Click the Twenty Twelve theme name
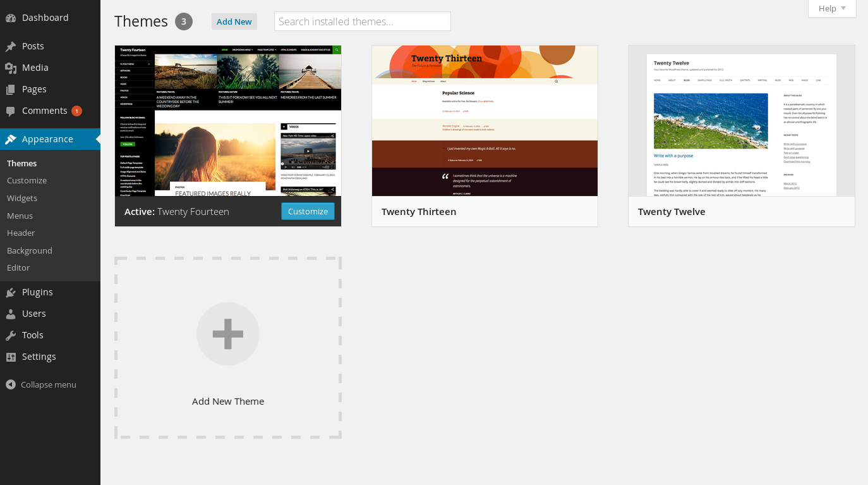Screen dimensions: 868x485 coord(672,212)
